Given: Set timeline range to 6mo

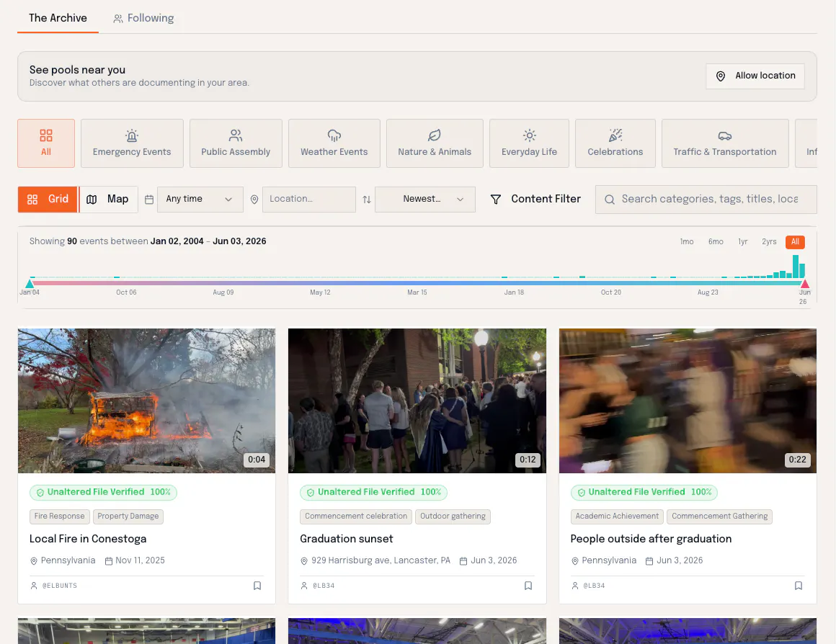Looking at the screenshot, I should coord(716,242).
